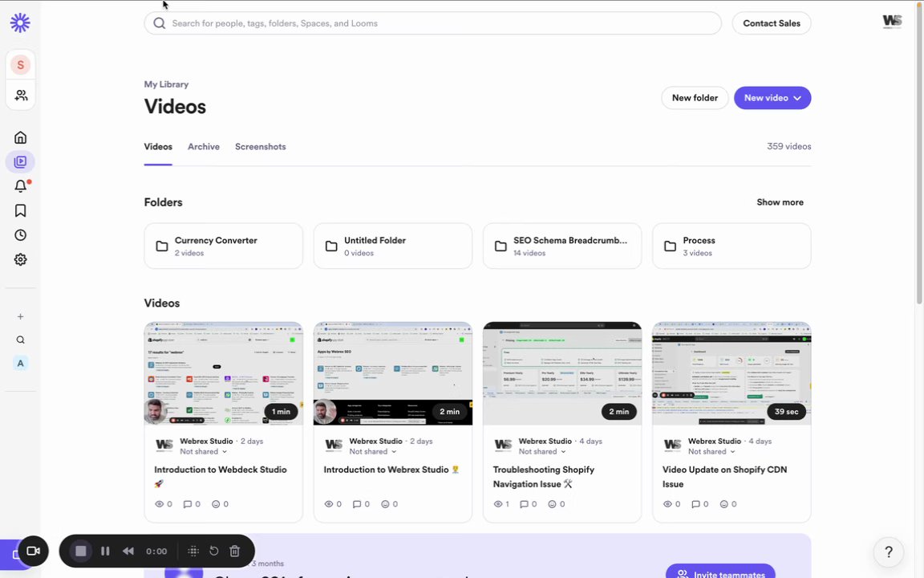924x578 pixels.
Task: Open the Currency Converter folder
Action: [x=223, y=246]
